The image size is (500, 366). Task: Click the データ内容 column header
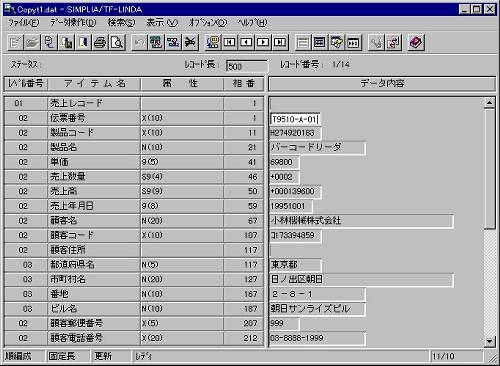point(382,83)
